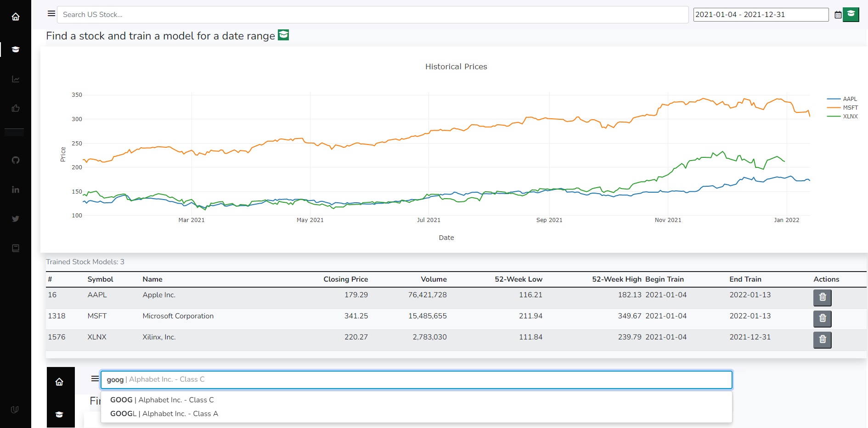
Task: Click the Volume column header
Action: [434, 279]
